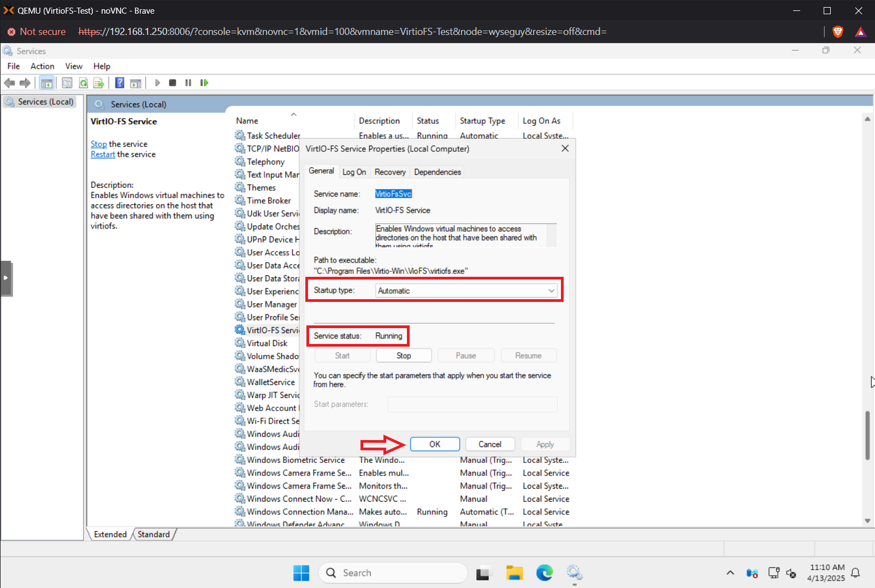
Task: Expand the noVNC side control panel handle
Action: (x=6, y=278)
